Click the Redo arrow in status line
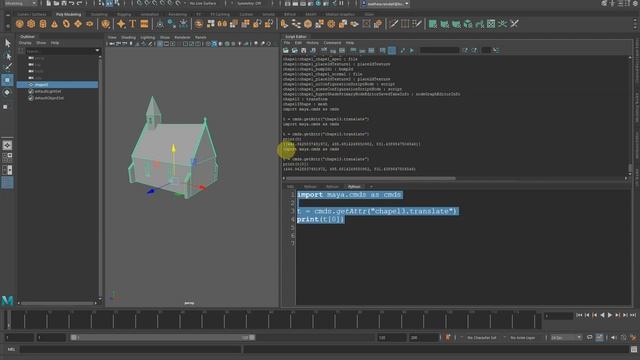Screen dimensions: 640x360 pyautogui.click(x=80, y=3)
